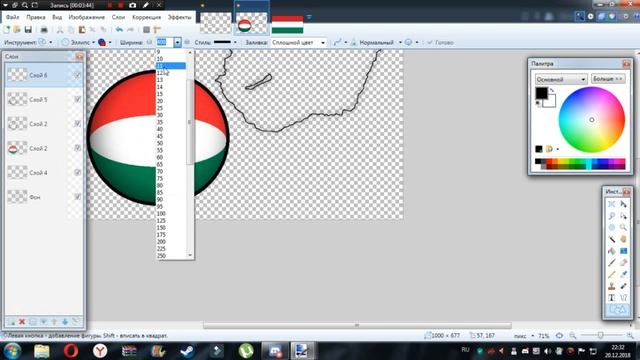Select the Paint Bucket tool
Image resolution: width=640 pixels, height=360 pixels.
pyautogui.click(x=611, y=251)
